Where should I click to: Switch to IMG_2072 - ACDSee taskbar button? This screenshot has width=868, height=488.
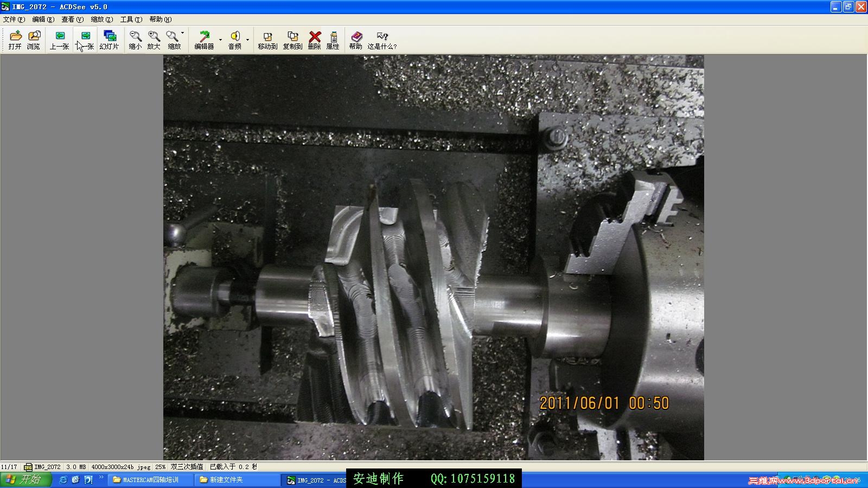coord(315,480)
